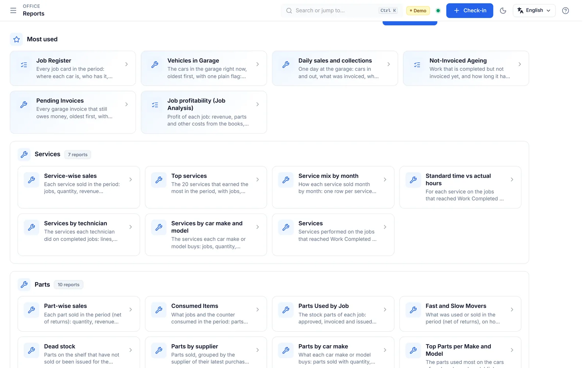Viewport: 588px width, 368px height.
Task: Click the Services by technician icon
Action: (32, 227)
